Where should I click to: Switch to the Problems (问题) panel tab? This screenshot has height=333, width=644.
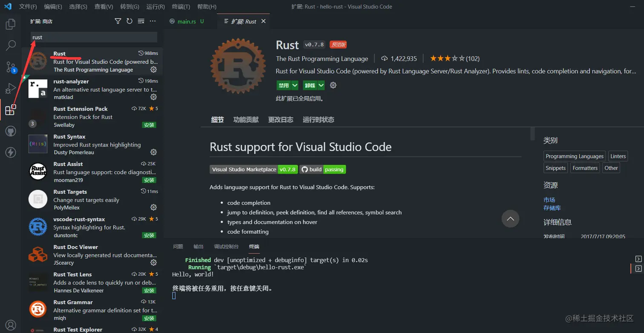[x=178, y=246]
